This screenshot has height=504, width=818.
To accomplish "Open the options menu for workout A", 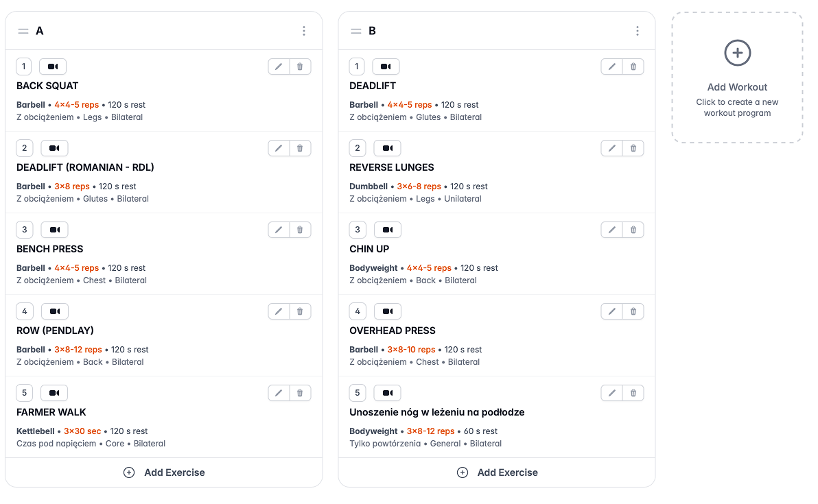I will (x=303, y=31).
